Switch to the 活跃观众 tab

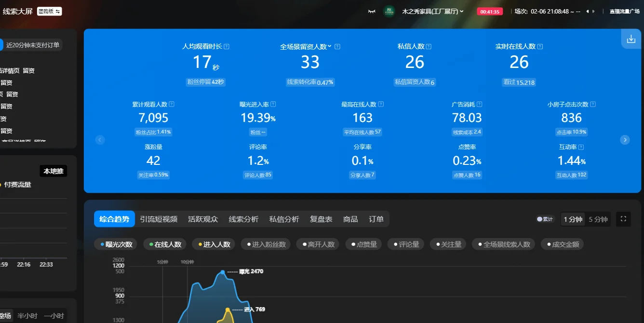[x=203, y=219]
